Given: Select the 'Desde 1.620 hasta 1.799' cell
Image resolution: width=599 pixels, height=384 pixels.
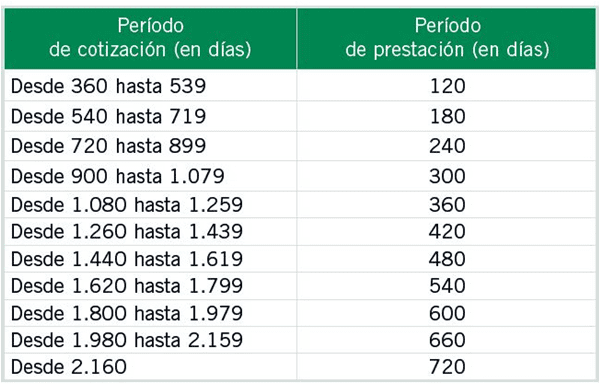Looking at the screenshot, I should click(x=150, y=286).
